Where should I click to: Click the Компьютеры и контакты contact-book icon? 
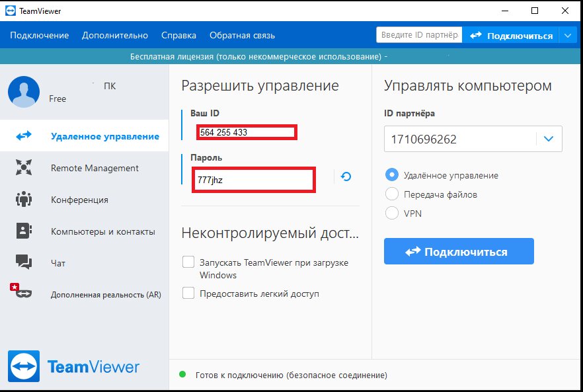(24, 231)
